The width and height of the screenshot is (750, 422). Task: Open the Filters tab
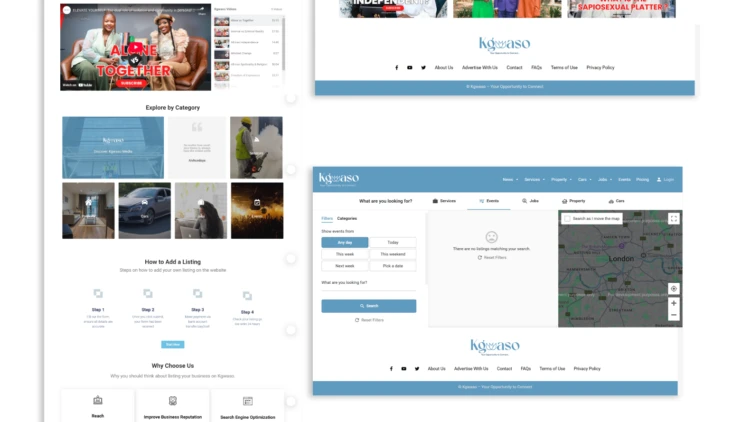[327, 218]
